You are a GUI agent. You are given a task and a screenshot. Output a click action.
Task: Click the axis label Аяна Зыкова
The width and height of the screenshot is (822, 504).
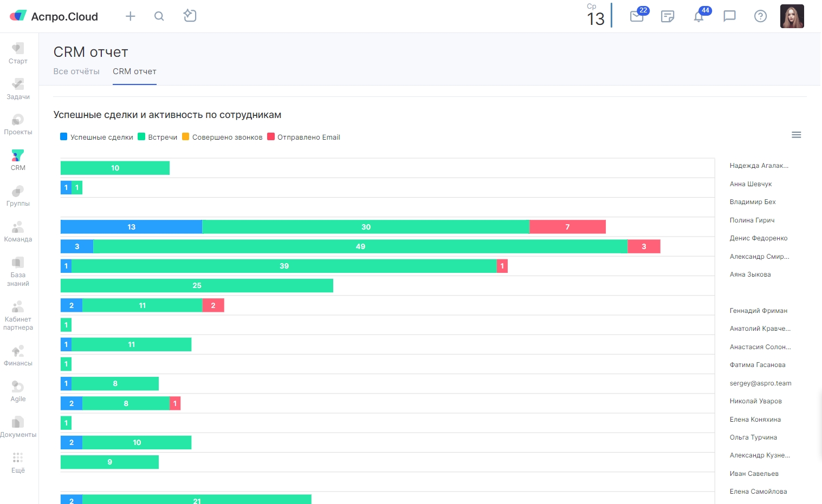750,274
